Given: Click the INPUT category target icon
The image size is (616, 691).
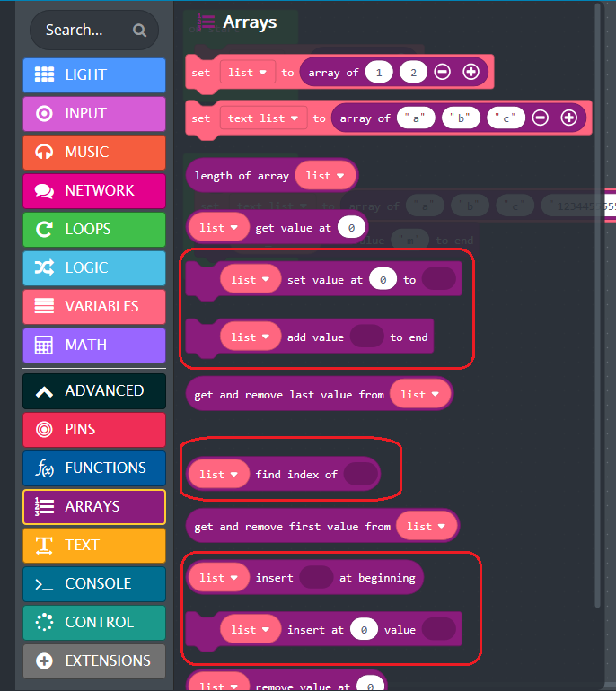Looking at the screenshot, I should 44,113.
